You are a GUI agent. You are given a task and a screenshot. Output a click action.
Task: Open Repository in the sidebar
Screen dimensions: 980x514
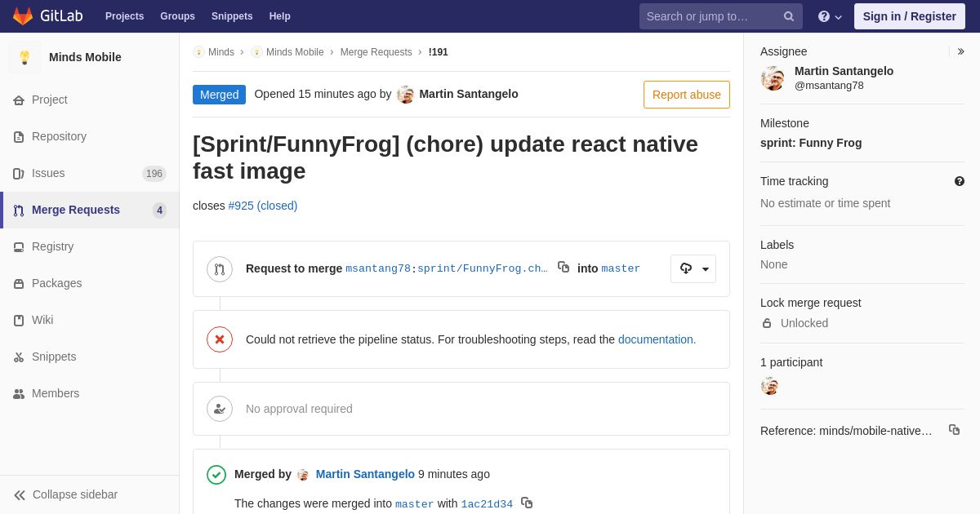click(x=90, y=136)
